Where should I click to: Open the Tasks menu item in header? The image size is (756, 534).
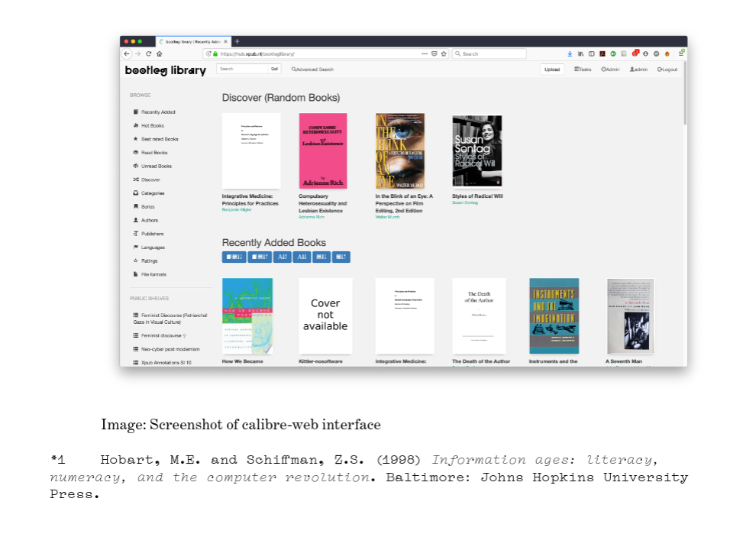click(583, 70)
